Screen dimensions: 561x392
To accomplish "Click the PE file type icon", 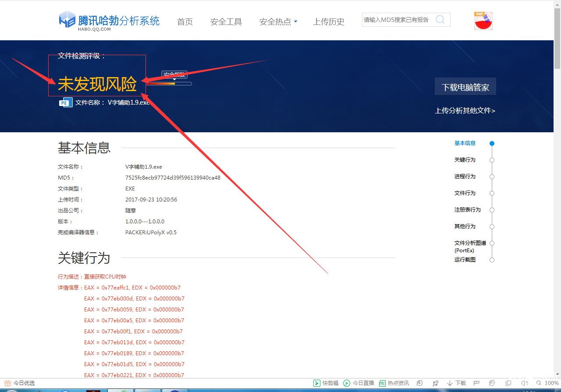I will point(65,103).
